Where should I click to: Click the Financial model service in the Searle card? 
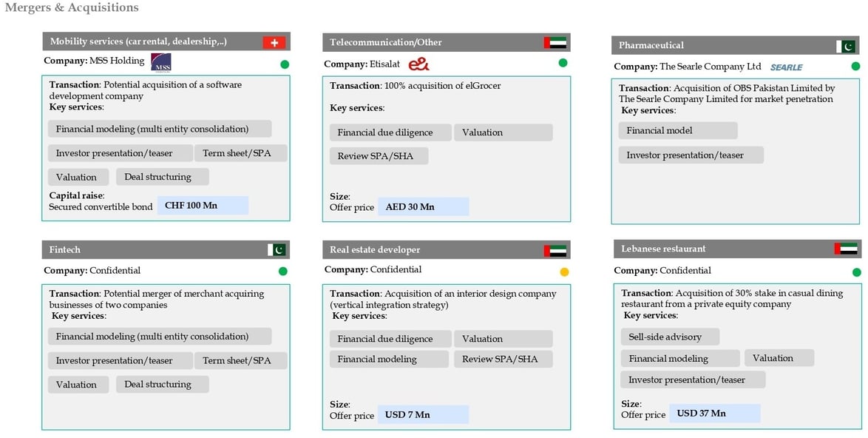coord(678,131)
